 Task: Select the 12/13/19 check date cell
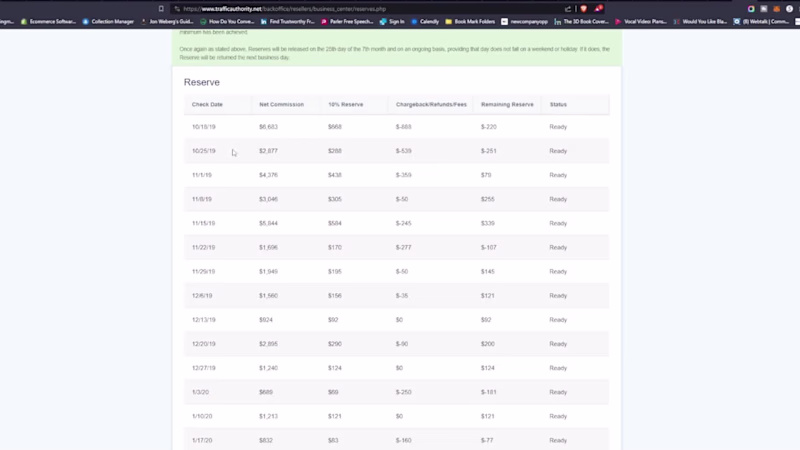click(x=204, y=319)
